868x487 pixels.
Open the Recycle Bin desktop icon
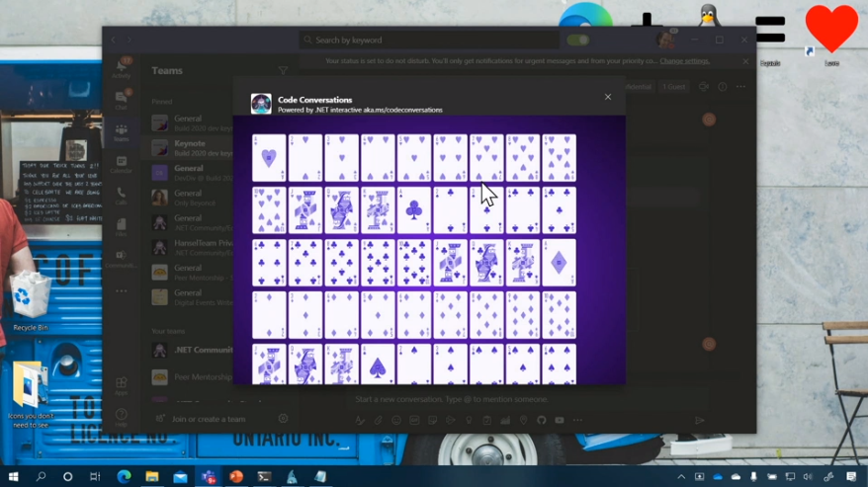point(31,301)
